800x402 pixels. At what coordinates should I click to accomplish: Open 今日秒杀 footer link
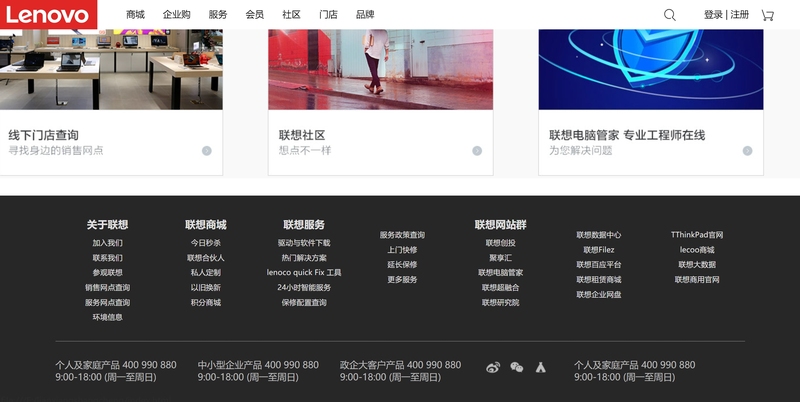click(x=206, y=243)
